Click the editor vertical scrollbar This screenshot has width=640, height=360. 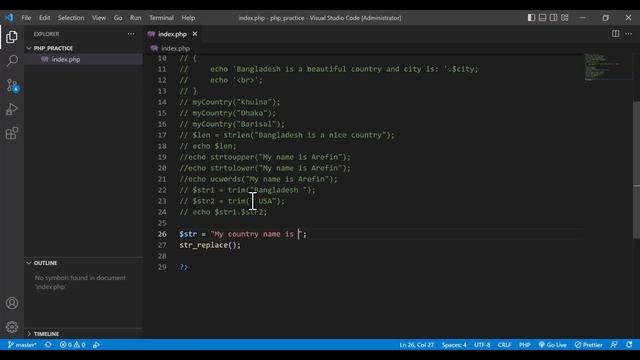[636, 169]
